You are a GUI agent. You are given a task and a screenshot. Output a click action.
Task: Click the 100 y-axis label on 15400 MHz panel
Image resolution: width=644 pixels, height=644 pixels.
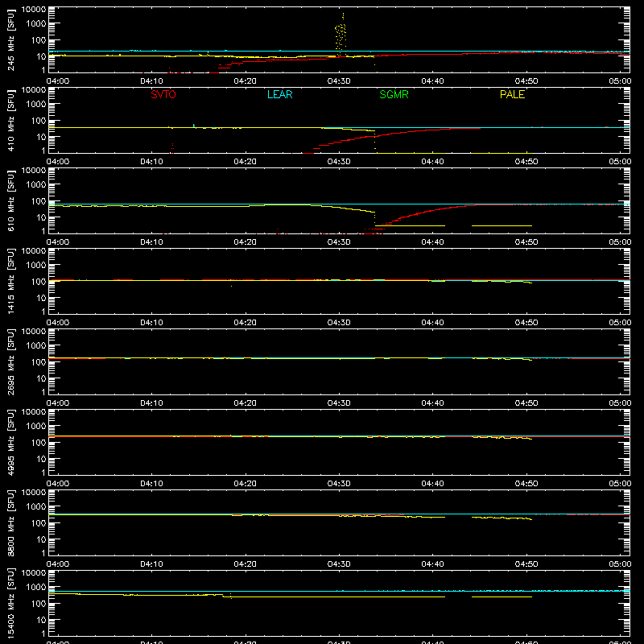pos(38,604)
